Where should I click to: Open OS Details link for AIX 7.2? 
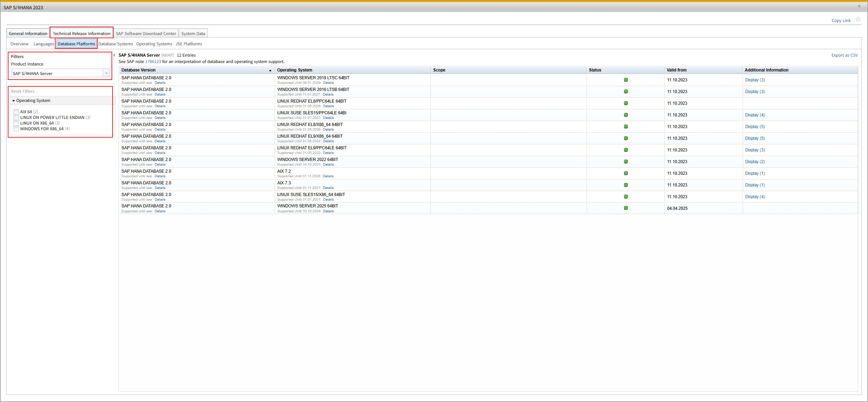pos(328,176)
